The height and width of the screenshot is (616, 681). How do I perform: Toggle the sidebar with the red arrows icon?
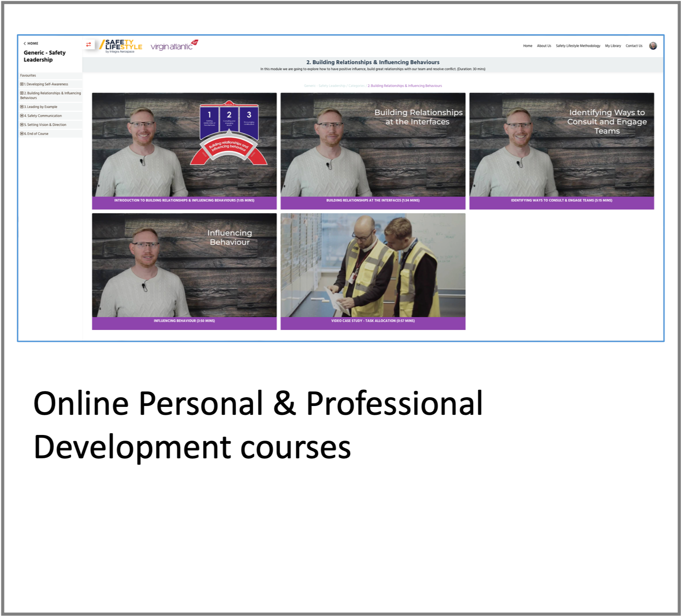[88, 44]
